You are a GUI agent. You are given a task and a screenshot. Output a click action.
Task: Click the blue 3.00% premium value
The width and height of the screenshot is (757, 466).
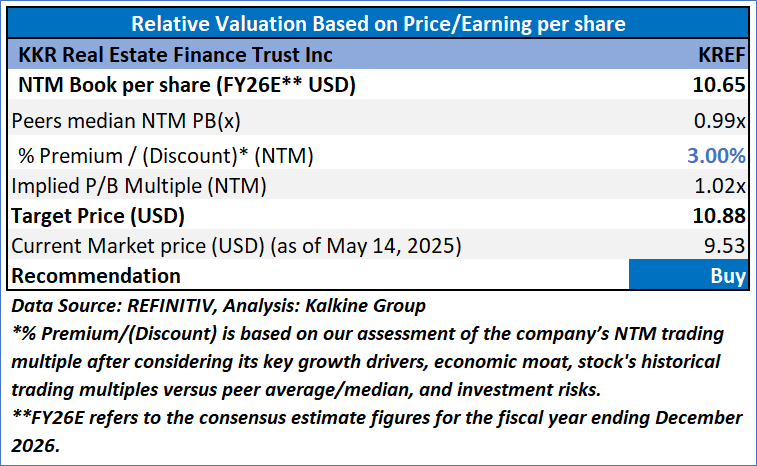(716, 155)
